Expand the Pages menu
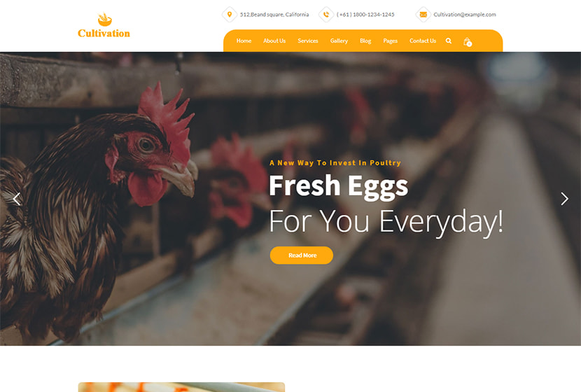Viewport: 581px width, 392px height. [x=390, y=41]
